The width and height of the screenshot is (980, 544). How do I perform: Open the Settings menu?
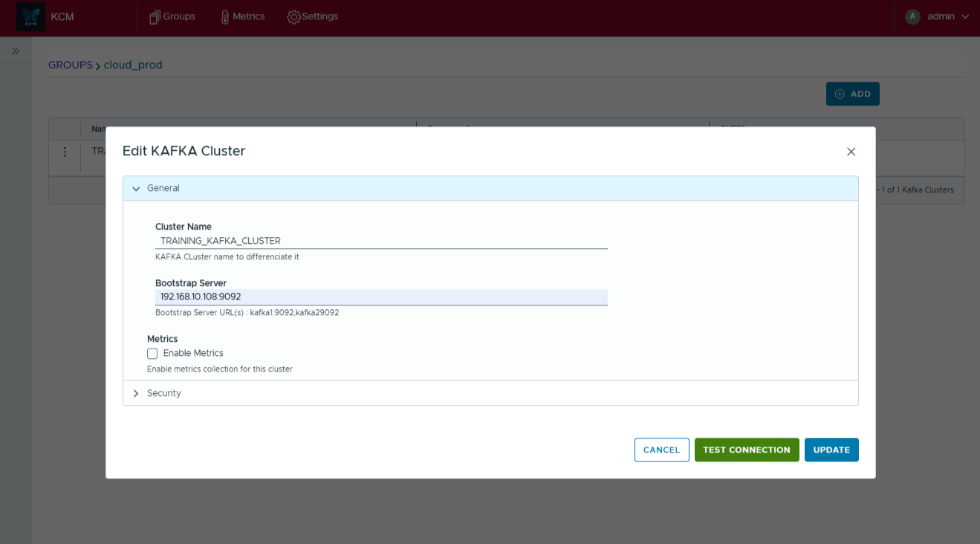320,16
